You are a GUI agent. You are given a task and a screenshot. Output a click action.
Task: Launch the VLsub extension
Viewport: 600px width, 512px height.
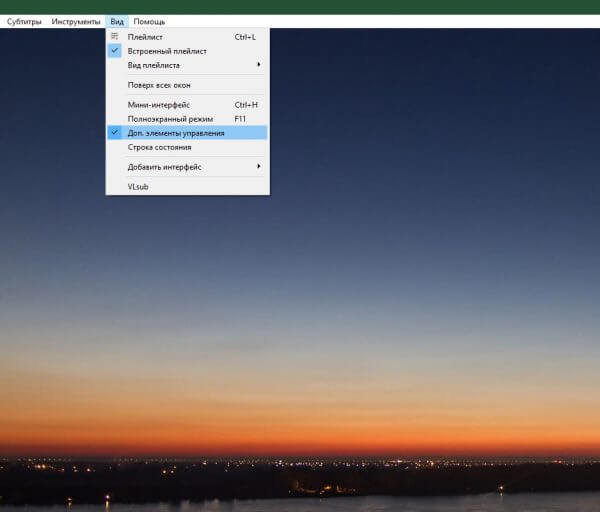point(138,186)
